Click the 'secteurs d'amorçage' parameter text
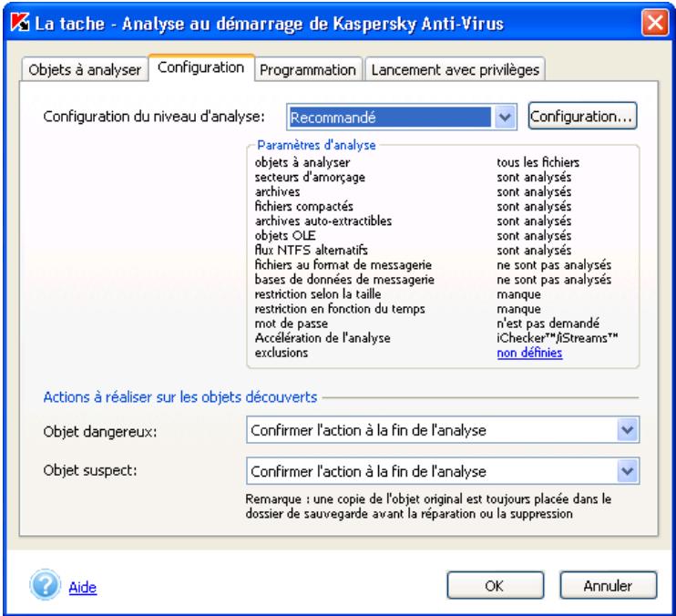 (x=310, y=177)
